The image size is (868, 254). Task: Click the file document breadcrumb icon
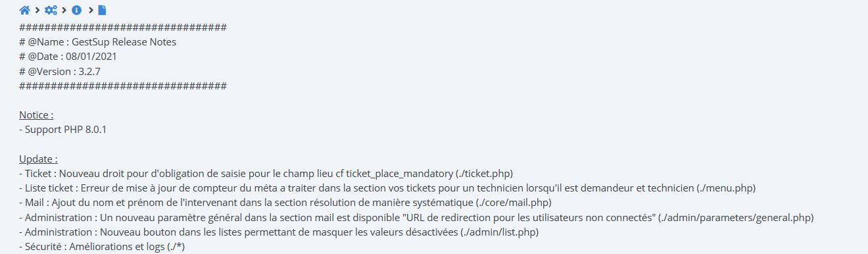(102, 10)
